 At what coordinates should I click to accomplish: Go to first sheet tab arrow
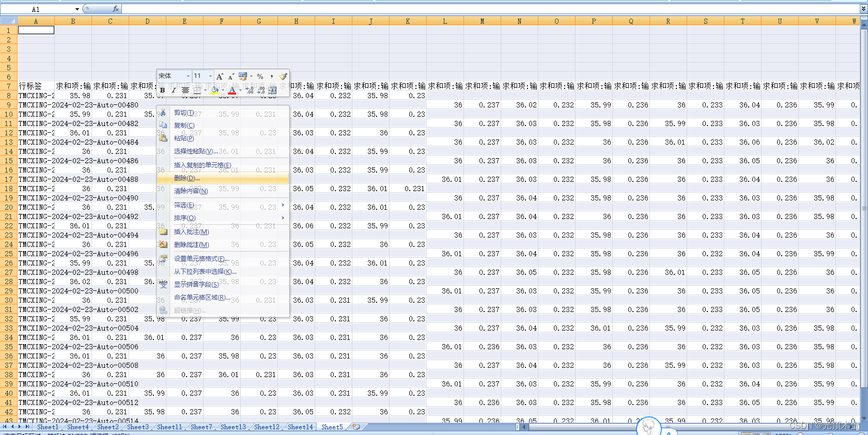(x=5, y=427)
